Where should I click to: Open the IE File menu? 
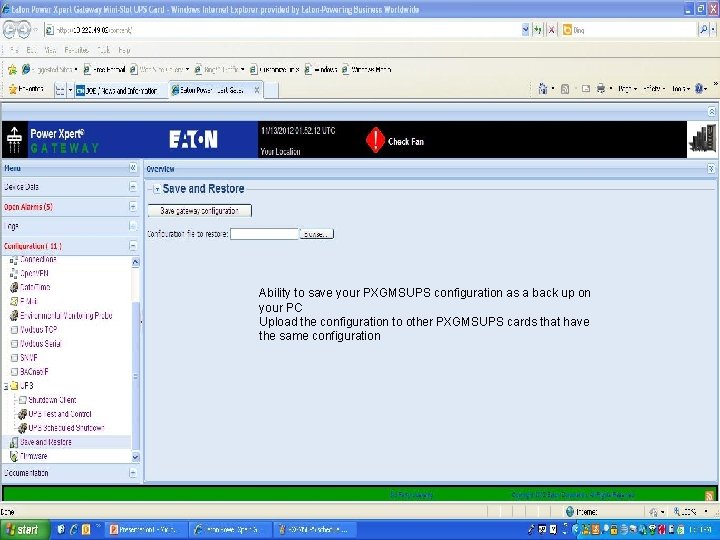(x=14, y=50)
